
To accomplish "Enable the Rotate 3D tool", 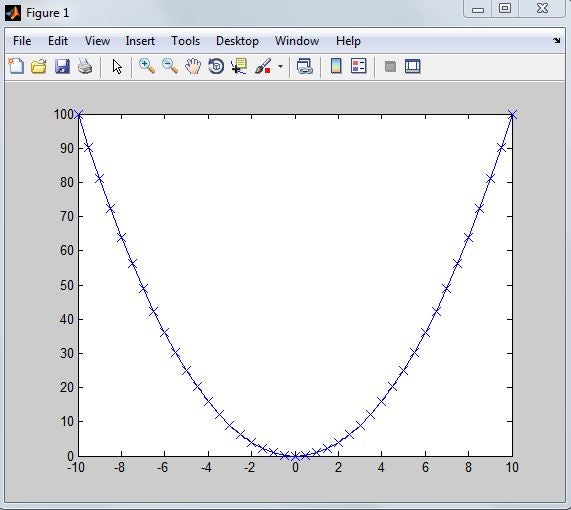I will click(x=216, y=67).
